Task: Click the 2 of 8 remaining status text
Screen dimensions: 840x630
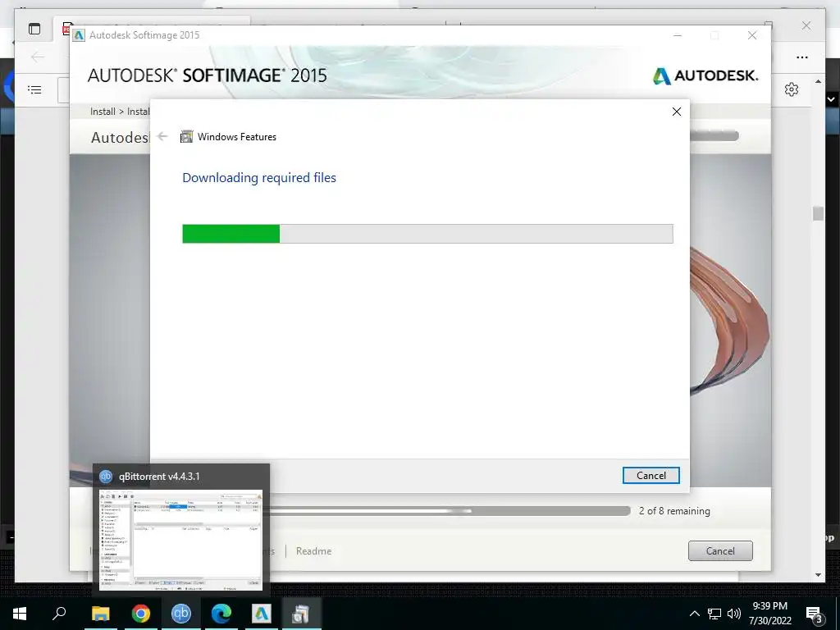Action: click(674, 511)
